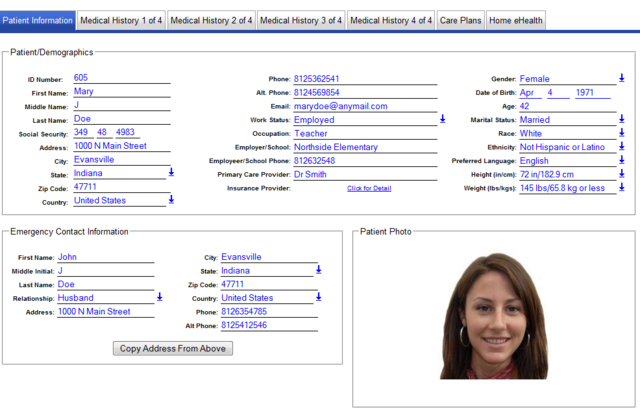This screenshot has width=640, height=408.
Task: Expand the Ethnicity dropdown arrow
Action: pyautogui.click(x=622, y=146)
